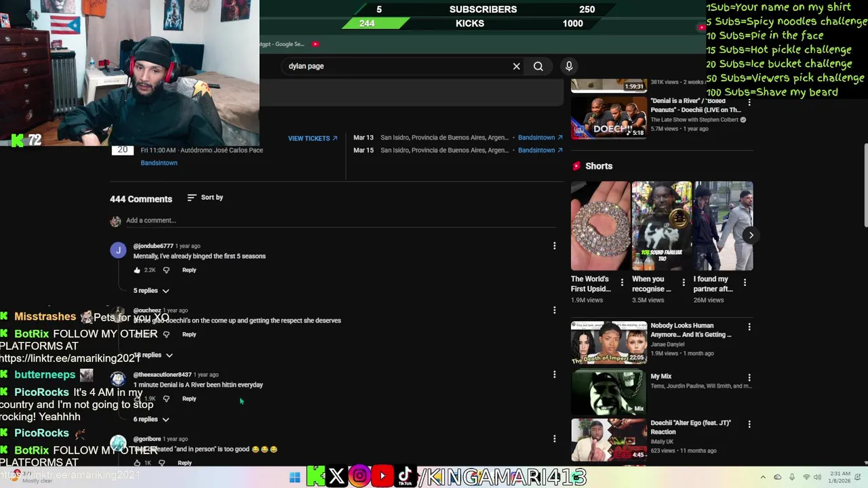Open more options for @oucheez comment
The width and height of the screenshot is (868, 488).
[x=554, y=310]
